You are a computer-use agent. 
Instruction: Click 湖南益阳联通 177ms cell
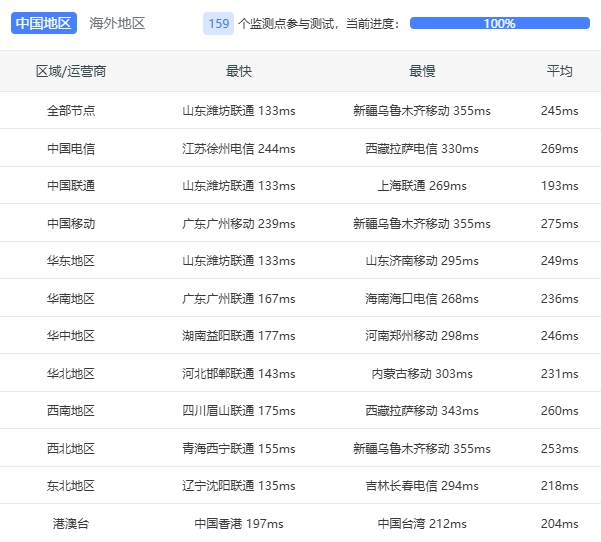click(x=239, y=336)
